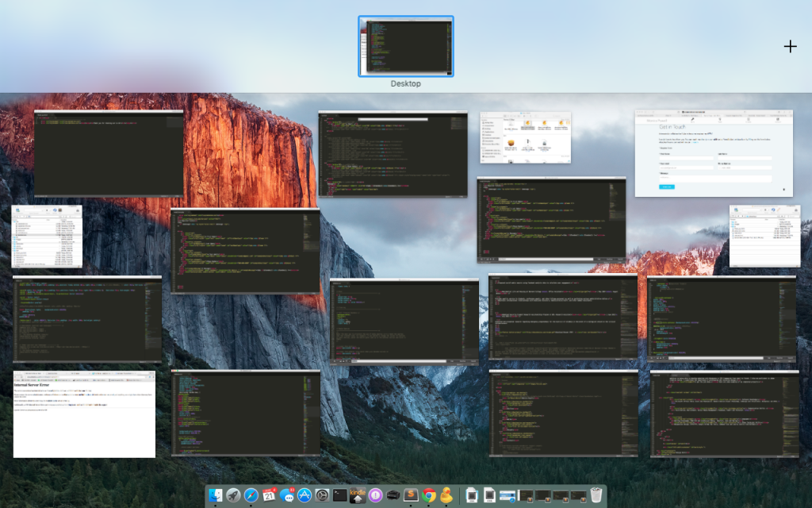The image size is (812, 508).
Task: Open the App Store from the Dock
Action: (304, 496)
